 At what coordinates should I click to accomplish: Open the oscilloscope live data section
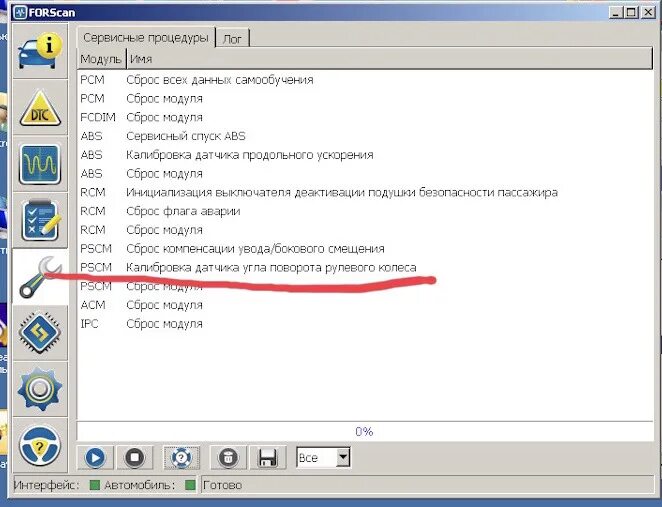pos(40,165)
